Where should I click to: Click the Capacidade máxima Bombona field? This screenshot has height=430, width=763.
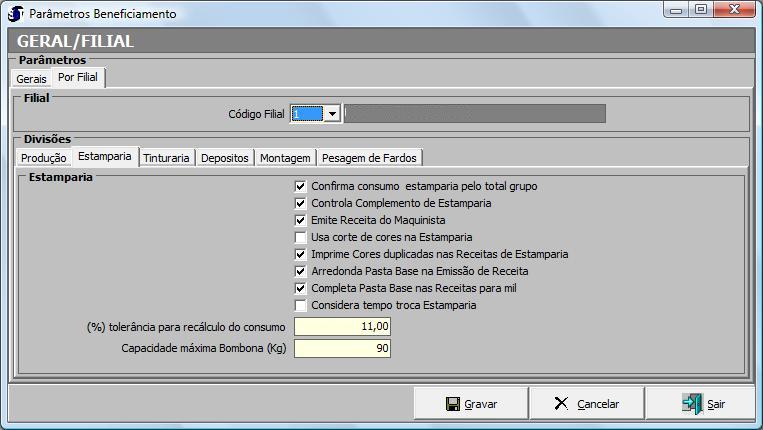(342, 348)
